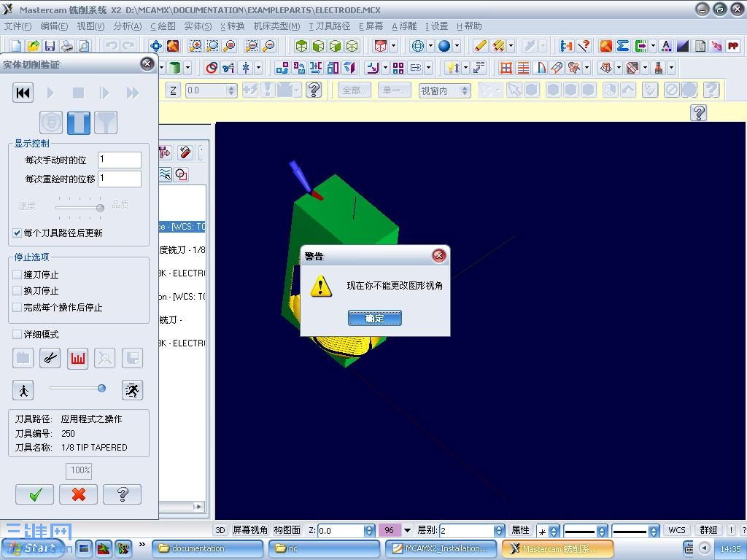The width and height of the screenshot is (747, 560).
Task: Open the documentation taskbar window
Action: (208, 548)
